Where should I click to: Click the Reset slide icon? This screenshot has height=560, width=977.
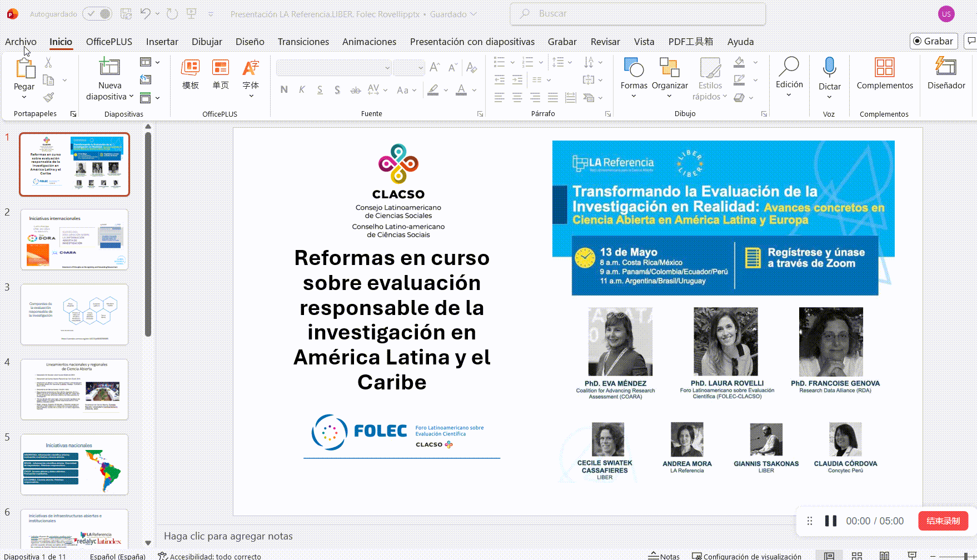(146, 79)
